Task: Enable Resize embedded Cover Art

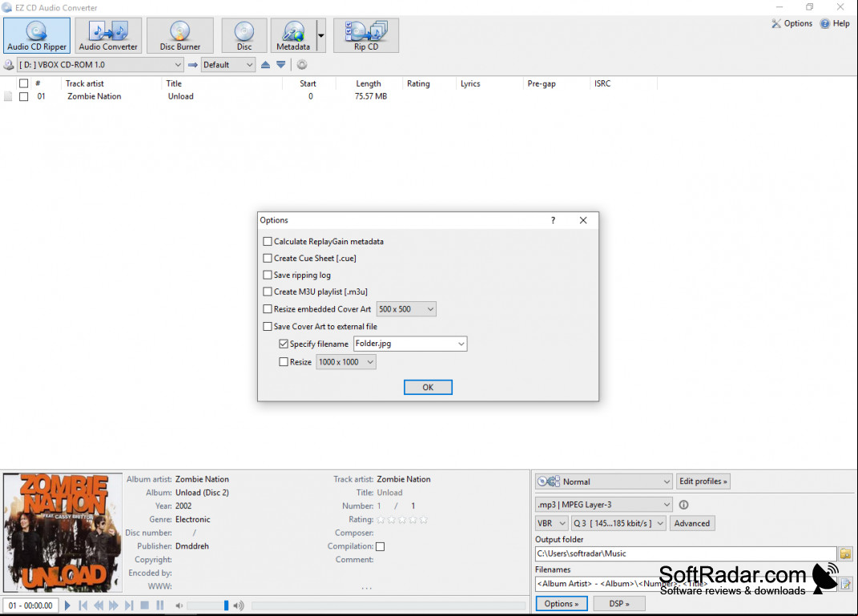Action: pos(268,309)
